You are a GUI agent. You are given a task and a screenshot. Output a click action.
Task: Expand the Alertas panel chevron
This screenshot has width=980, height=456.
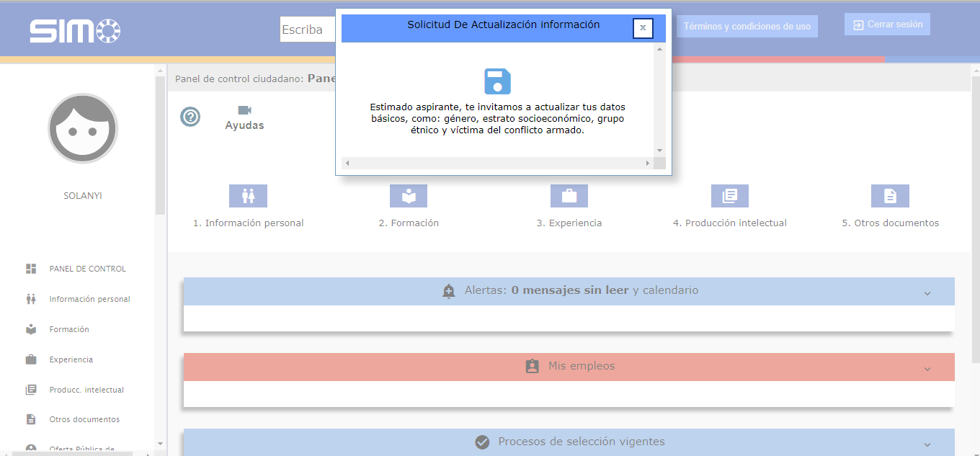927,293
